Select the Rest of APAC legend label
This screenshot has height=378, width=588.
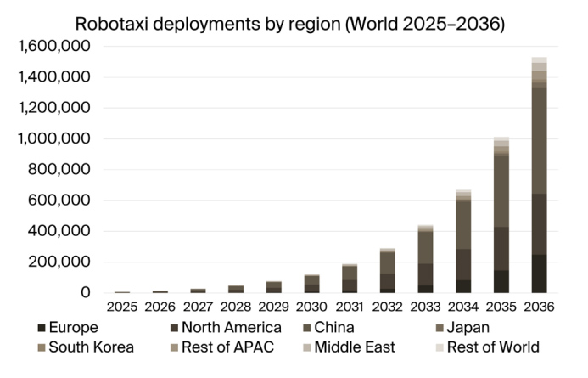click(x=228, y=347)
